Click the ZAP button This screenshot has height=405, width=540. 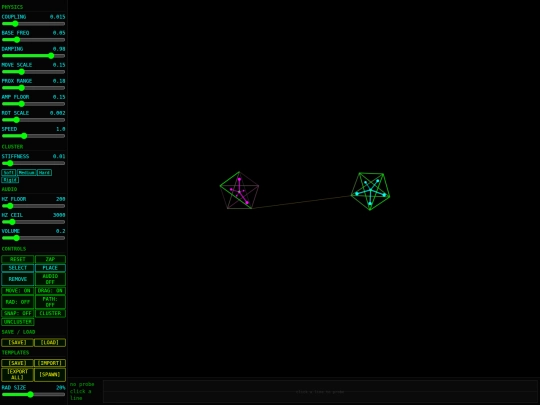(50, 259)
